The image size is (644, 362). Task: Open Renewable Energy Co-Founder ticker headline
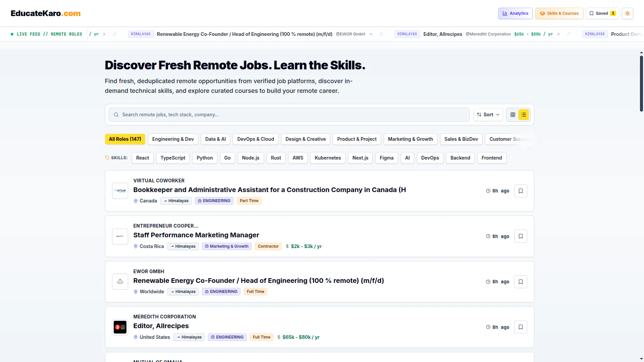click(x=245, y=34)
